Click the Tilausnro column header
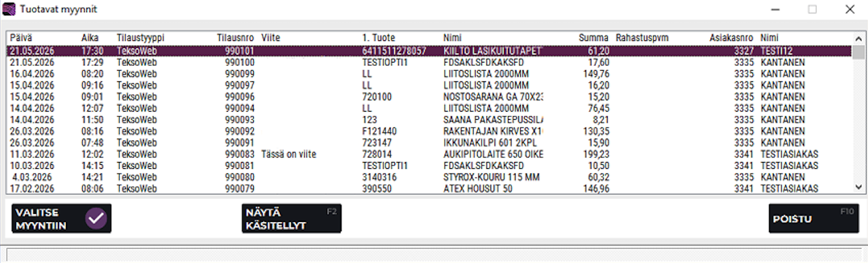The image size is (868, 263). pyautogui.click(x=236, y=38)
